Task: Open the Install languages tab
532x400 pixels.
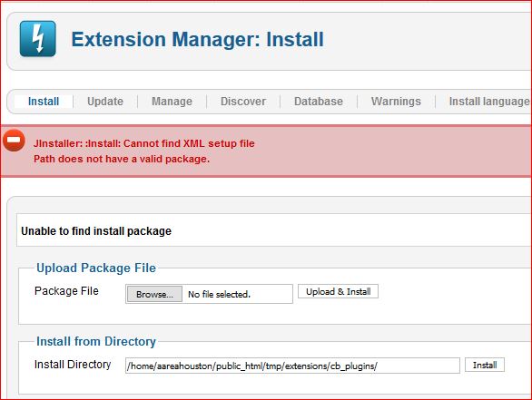Action: click(x=490, y=102)
